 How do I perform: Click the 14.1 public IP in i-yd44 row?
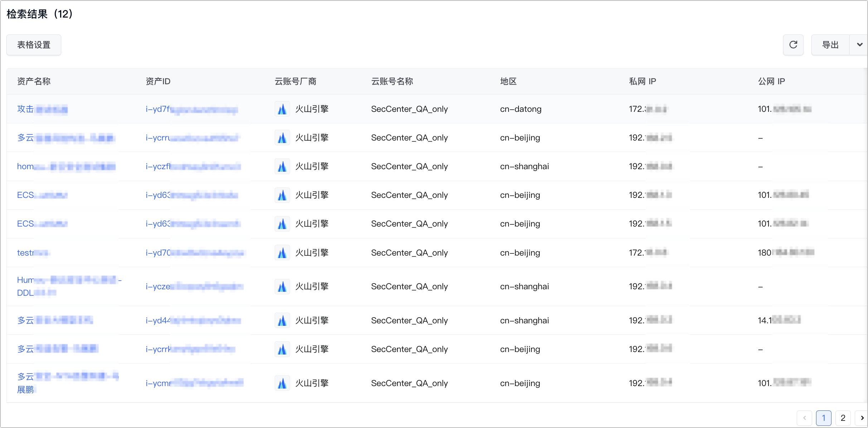[779, 320]
